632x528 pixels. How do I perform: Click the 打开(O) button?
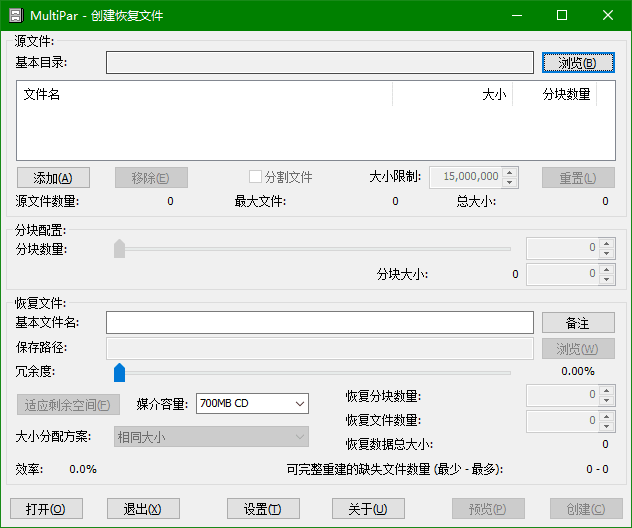click(46, 508)
